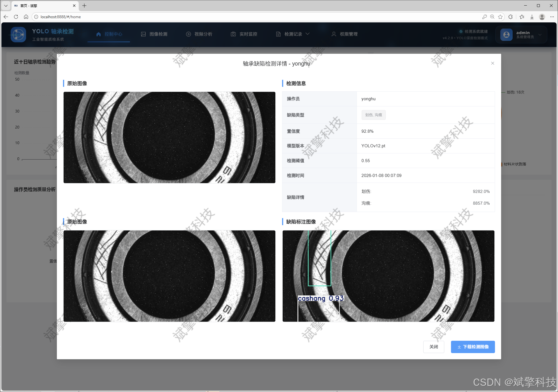Expand the admin account dropdown arrow

click(x=540, y=35)
